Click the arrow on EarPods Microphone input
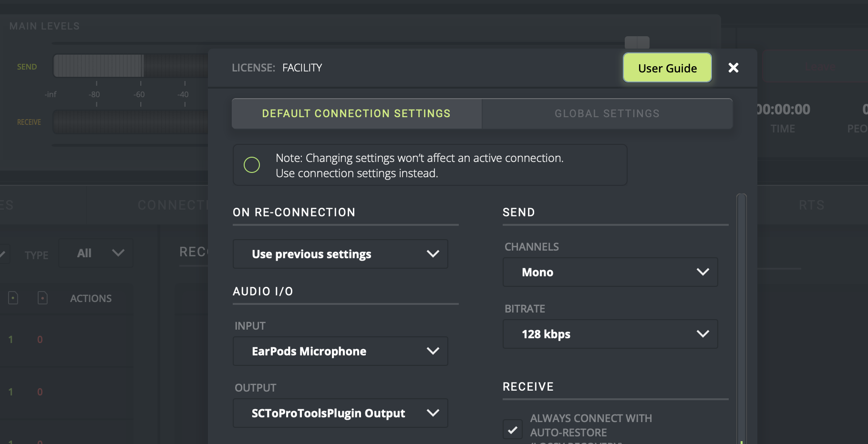 click(433, 351)
